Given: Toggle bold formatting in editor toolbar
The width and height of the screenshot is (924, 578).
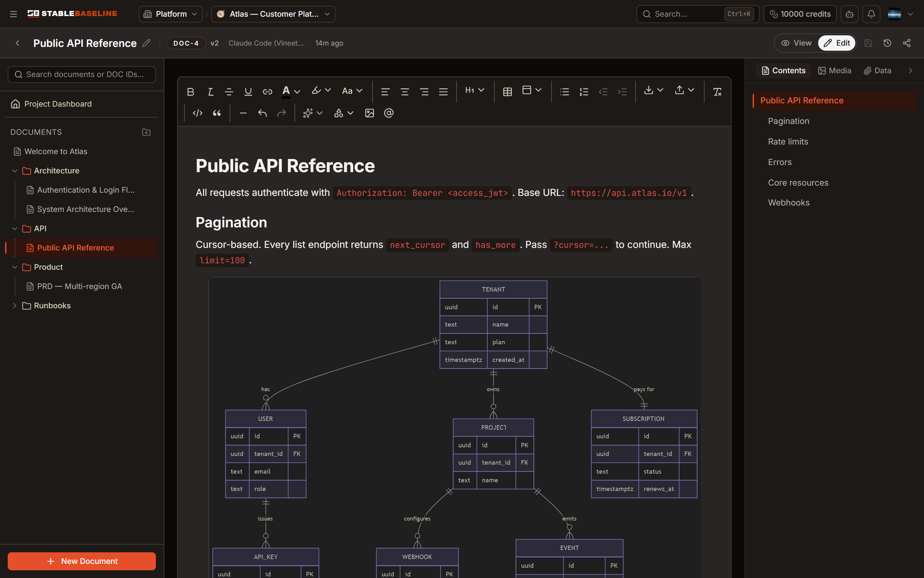Looking at the screenshot, I should (x=191, y=92).
